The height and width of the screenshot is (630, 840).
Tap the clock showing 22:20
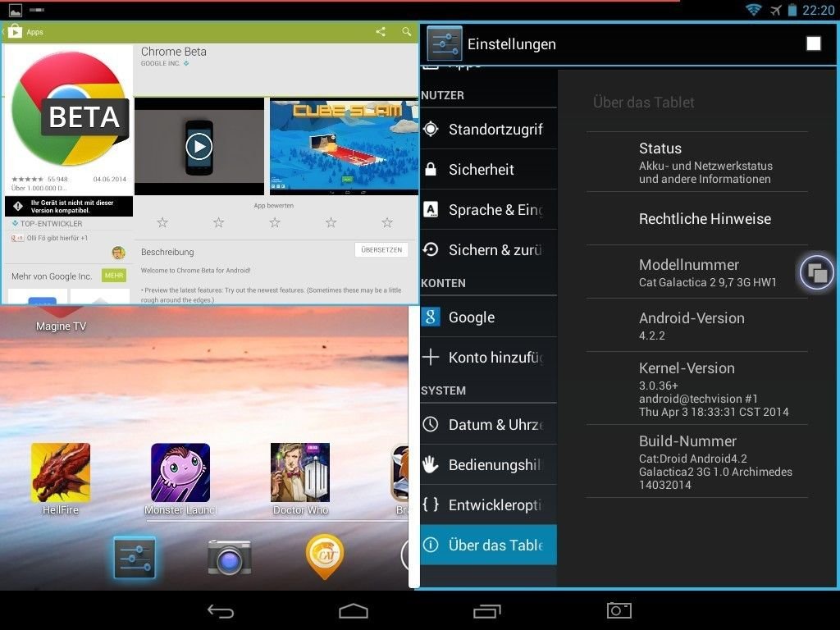[818, 10]
